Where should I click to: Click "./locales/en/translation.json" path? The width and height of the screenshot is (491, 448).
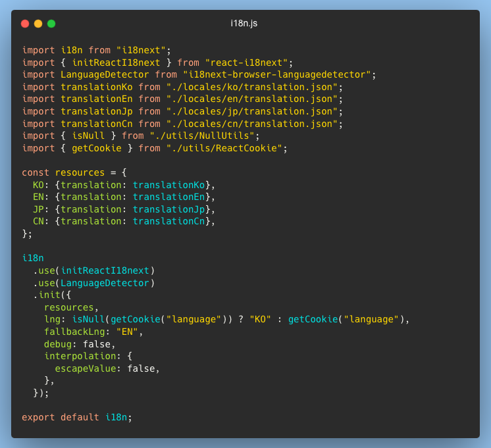point(252,99)
